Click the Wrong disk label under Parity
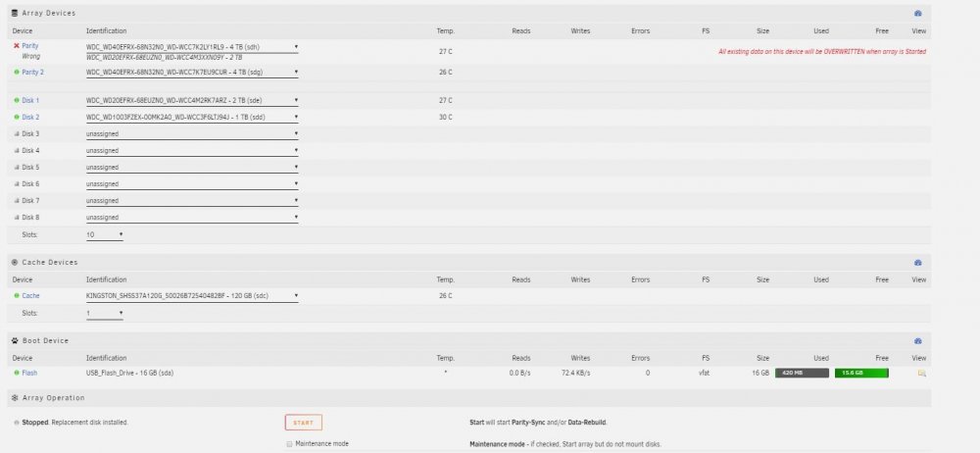980x453 pixels. (x=30, y=56)
